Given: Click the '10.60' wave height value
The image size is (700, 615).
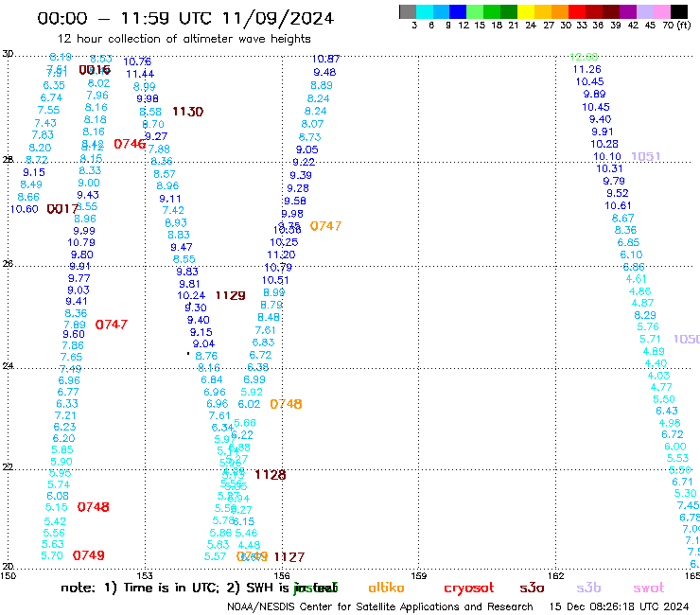Looking at the screenshot, I should (x=24, y=209).
